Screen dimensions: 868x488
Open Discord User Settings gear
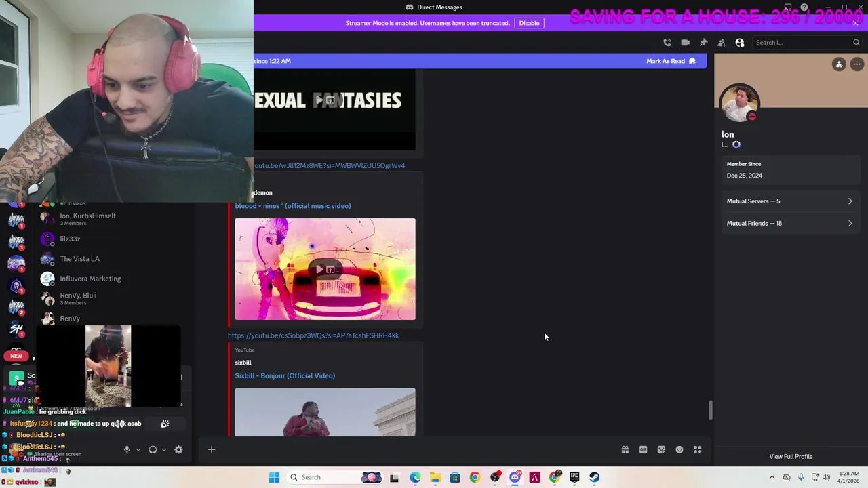coord(178,449)
